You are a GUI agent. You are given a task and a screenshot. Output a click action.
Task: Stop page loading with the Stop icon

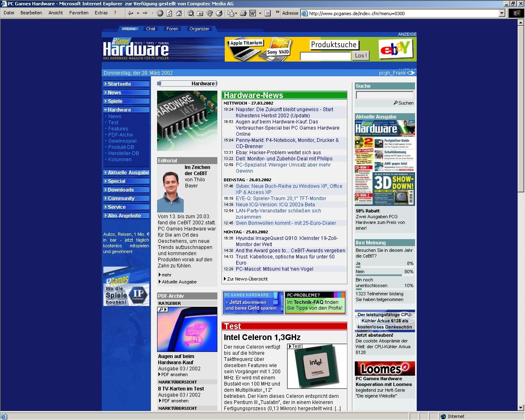click(x=160, y=13)
